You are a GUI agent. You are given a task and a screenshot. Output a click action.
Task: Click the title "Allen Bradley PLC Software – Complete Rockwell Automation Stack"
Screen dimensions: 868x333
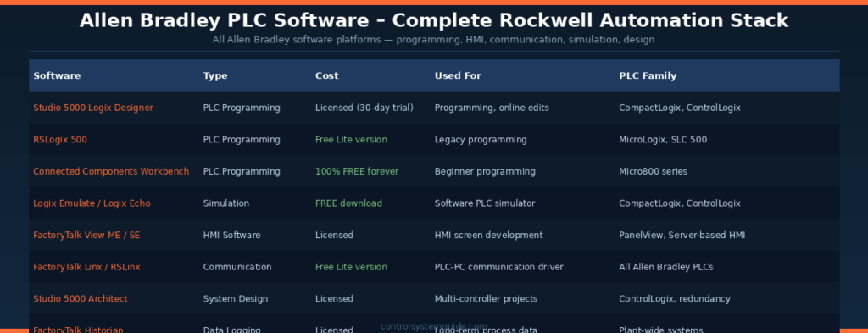coord(434,21)
